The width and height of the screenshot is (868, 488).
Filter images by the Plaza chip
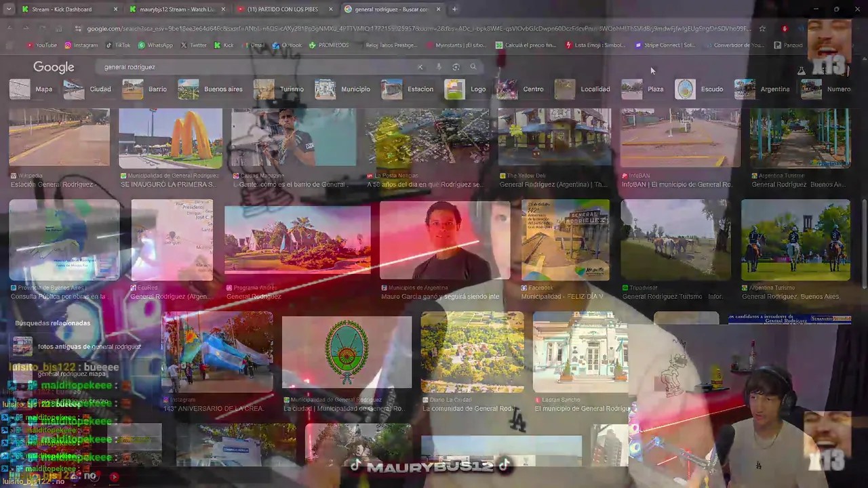(643, 89)
